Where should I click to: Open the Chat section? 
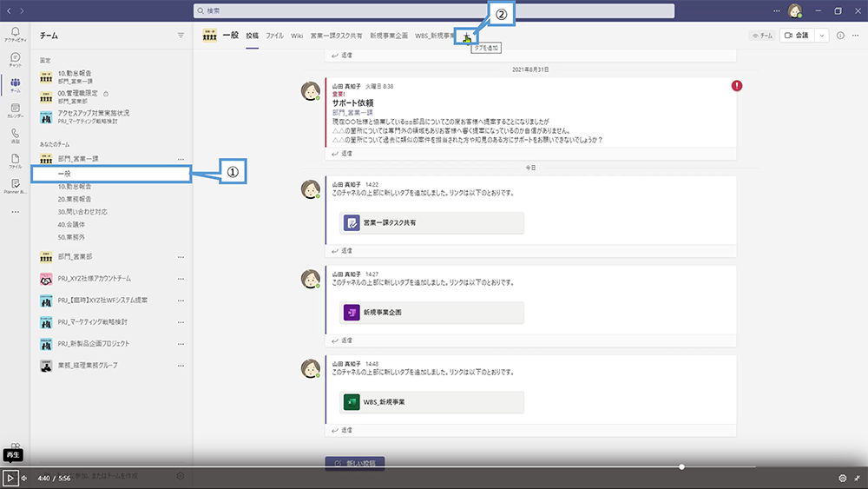click(15, 59)
